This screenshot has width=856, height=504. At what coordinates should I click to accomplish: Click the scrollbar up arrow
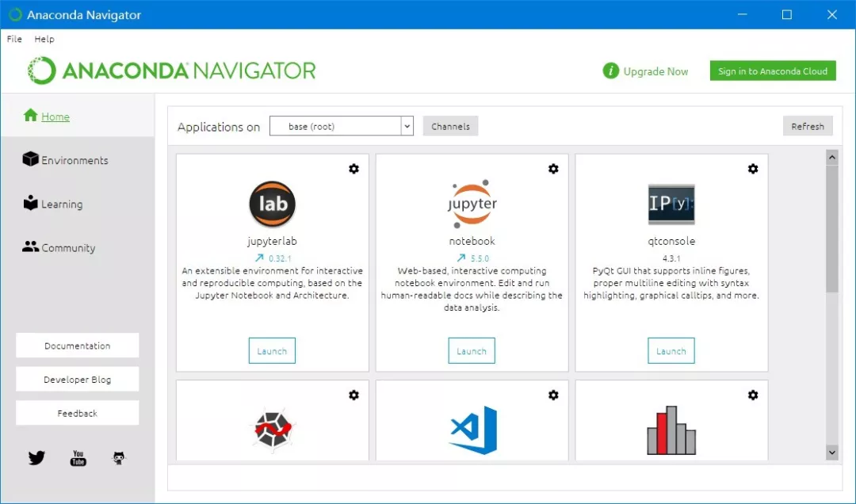(832, 157)
